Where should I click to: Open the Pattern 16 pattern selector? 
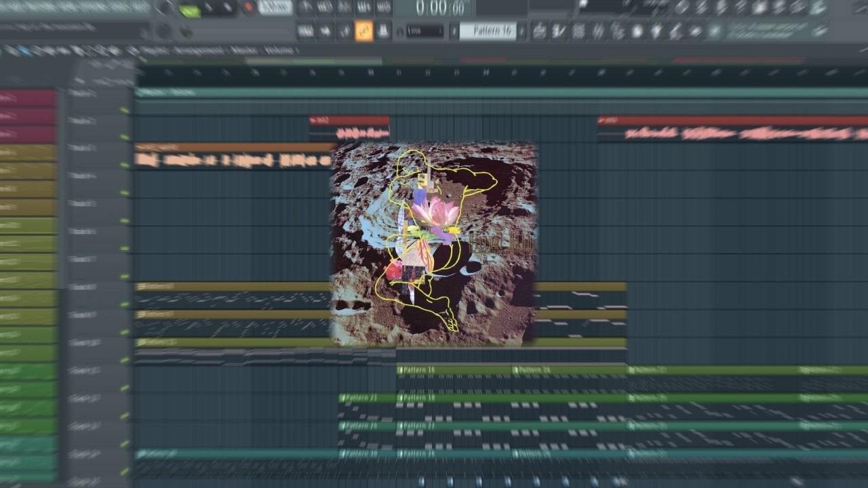[x=488, y=31]
